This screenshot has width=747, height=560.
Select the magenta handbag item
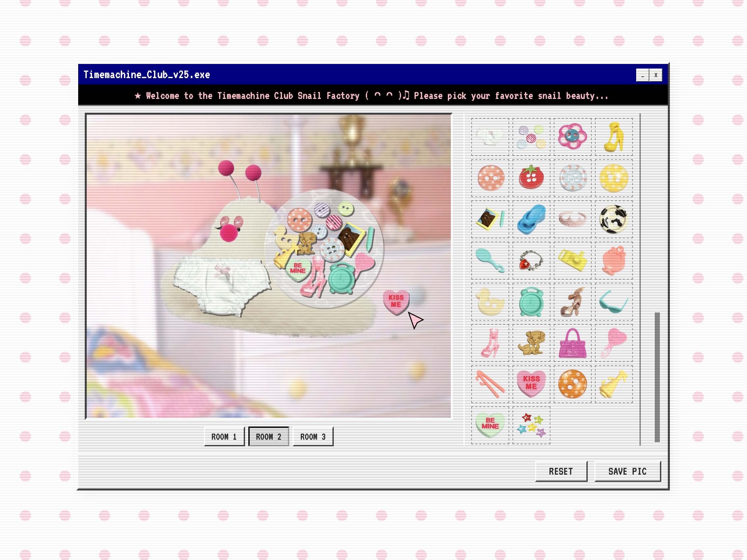573,343
